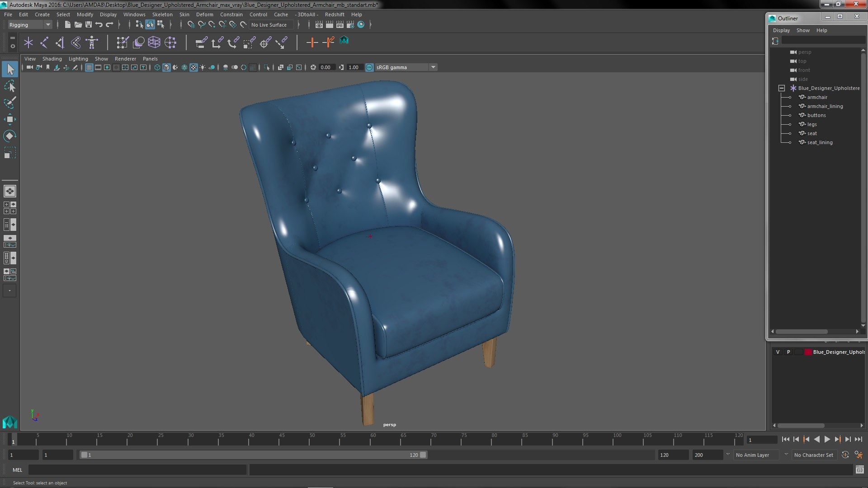The image size is (868, 488).
Task: Open the No Live Surface field
Action: click(271, 25)
